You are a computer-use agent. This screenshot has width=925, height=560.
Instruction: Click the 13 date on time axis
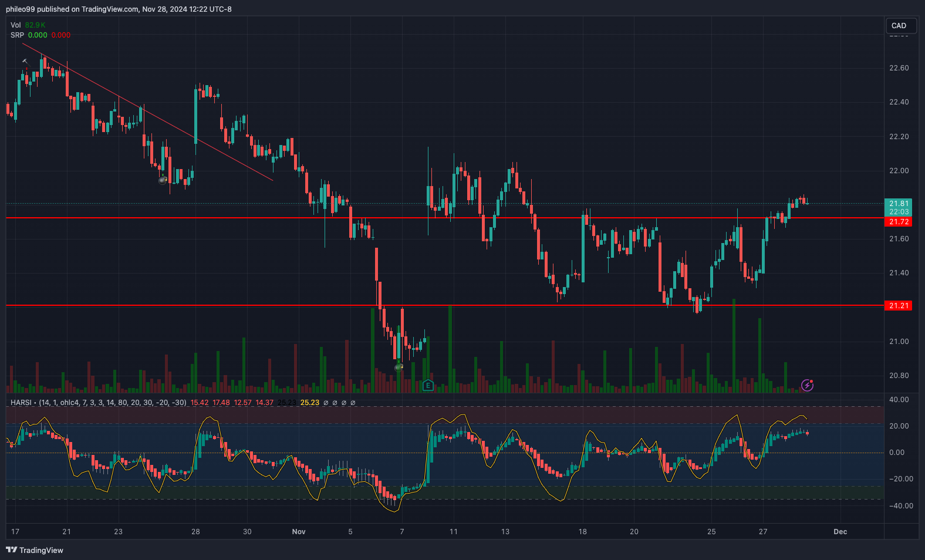click(x=505, y=532)
